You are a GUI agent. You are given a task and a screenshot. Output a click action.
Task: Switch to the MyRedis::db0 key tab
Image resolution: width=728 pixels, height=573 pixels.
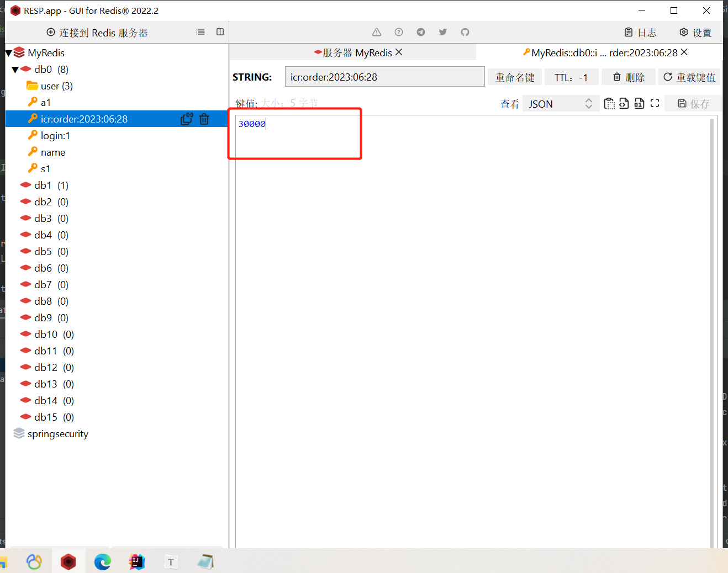[600, 52]
